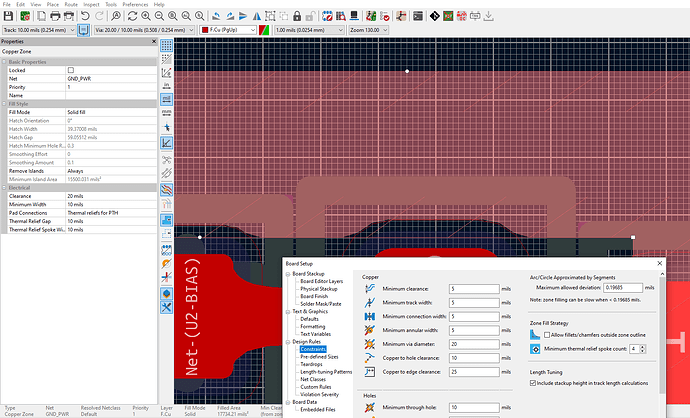Toggle ratsnest display icon
Screen dimensions: 690x418
click(166, 160)
